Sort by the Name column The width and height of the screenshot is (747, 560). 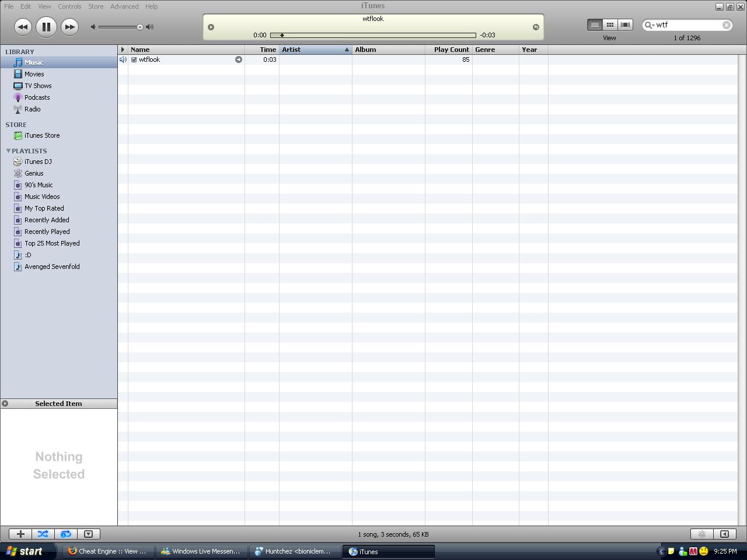pyautogui.click(x=186, y=50)
